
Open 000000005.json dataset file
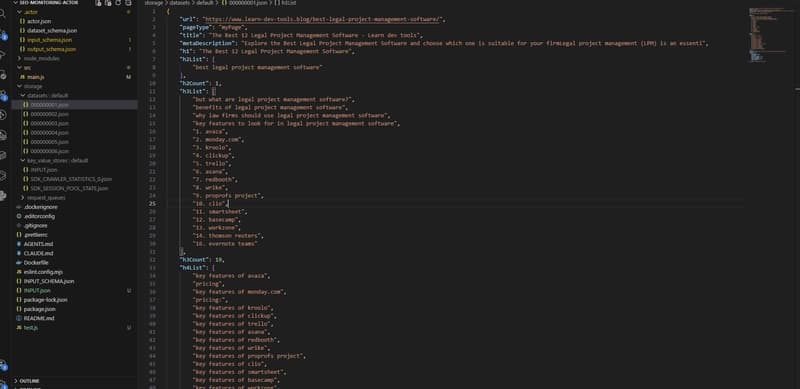[49, 142]
